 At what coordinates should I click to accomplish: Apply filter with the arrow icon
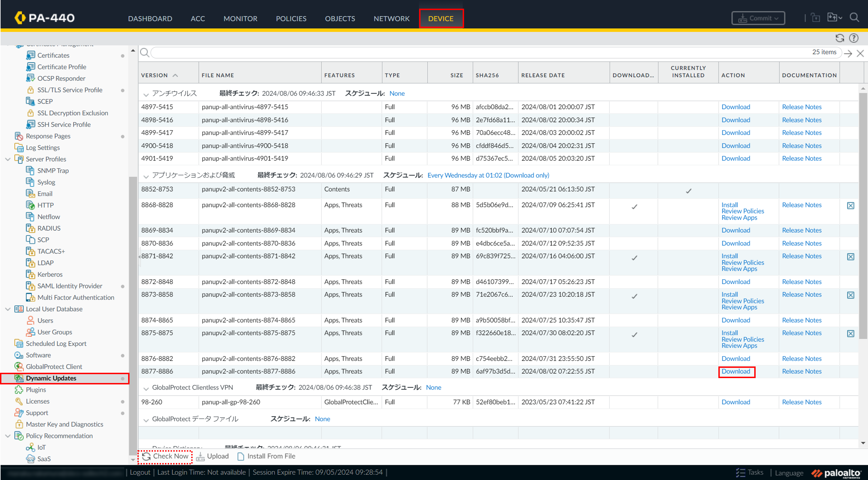(848, 53)
